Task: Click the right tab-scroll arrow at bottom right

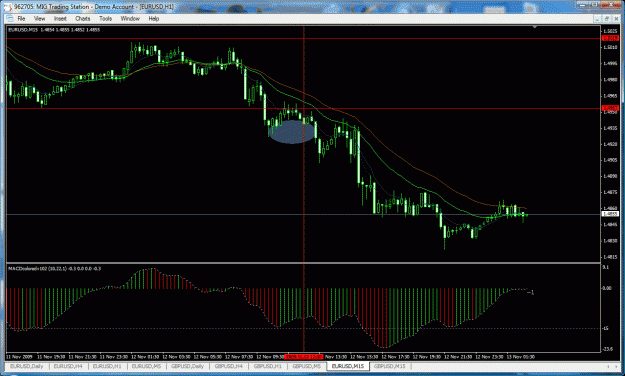Action: click(617, 366)
